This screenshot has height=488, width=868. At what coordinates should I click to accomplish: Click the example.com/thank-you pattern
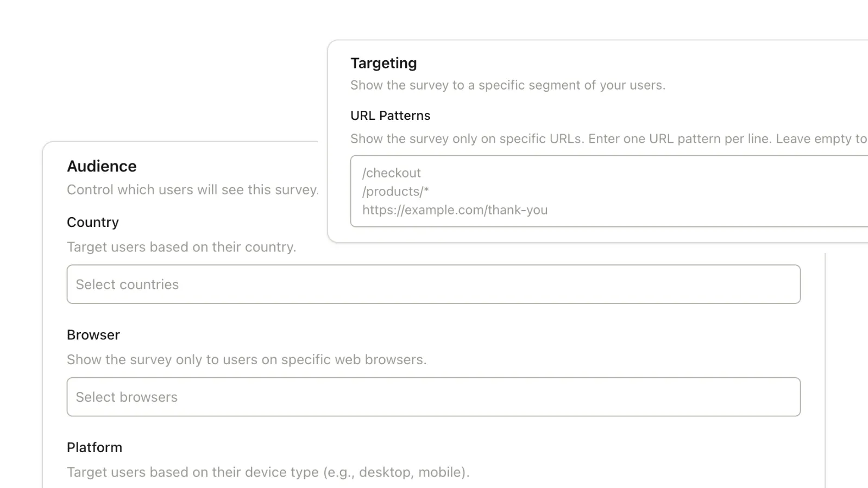[x=455, y=210]
